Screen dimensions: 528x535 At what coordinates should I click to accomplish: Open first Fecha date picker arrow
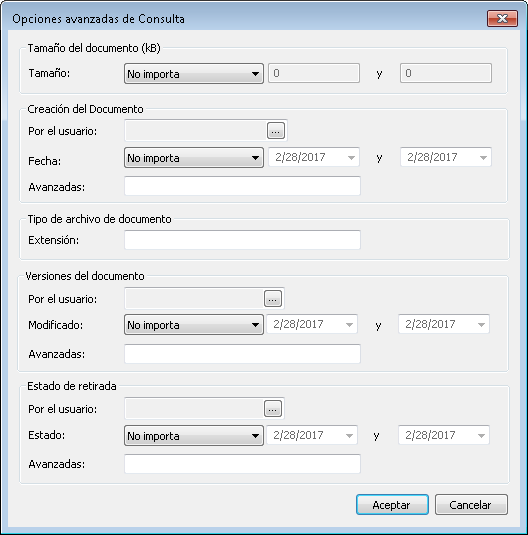coord(351,157)
